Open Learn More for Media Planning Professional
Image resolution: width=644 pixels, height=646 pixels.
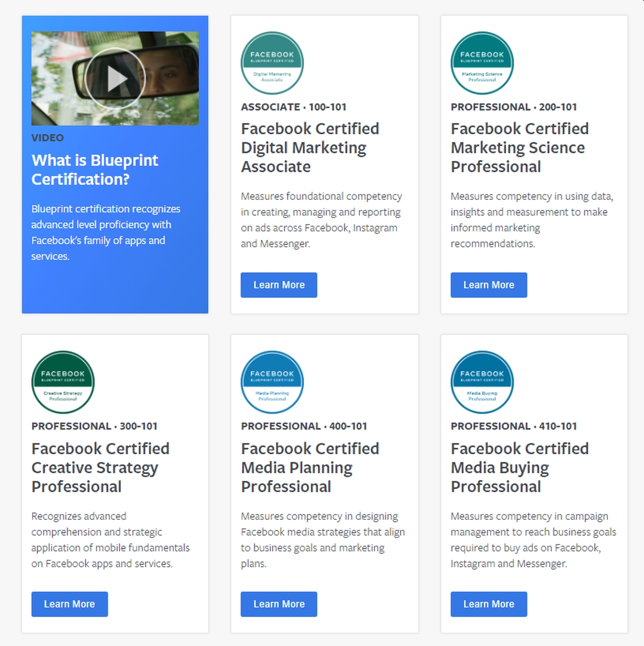(x=279, y=604)
